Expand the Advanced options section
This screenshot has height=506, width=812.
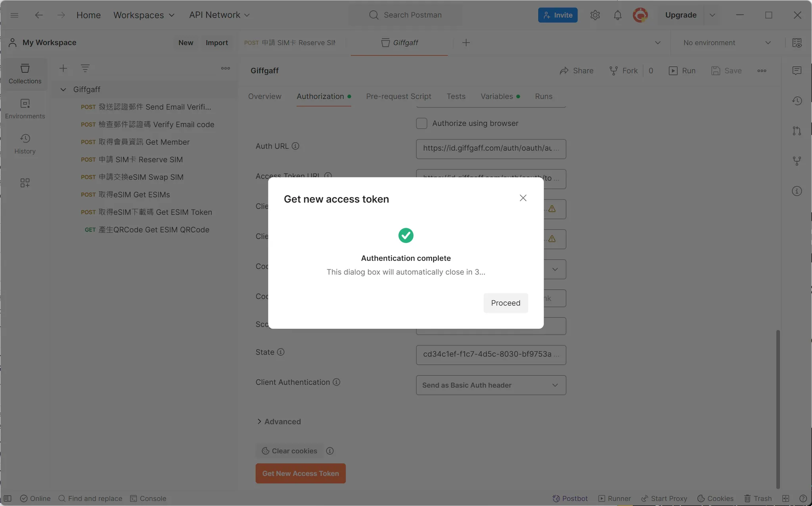pyautogui.click(x=278, y=421)
